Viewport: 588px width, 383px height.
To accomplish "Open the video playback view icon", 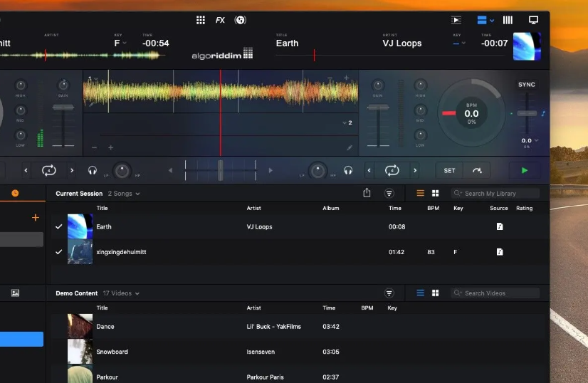I will 456,20.
